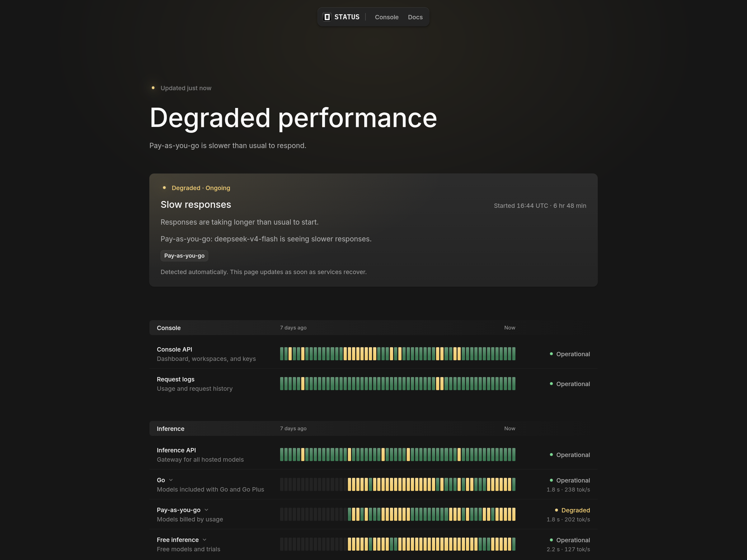The image size is (747, 560).
Task: Click Gateway for all hosted models description
Action: click(200, 460)
